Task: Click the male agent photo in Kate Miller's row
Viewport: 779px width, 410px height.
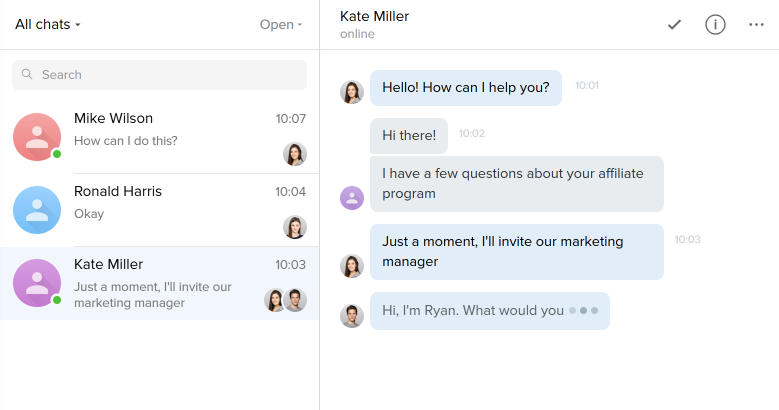Action: pyautogui.click(x=295, y=300)
